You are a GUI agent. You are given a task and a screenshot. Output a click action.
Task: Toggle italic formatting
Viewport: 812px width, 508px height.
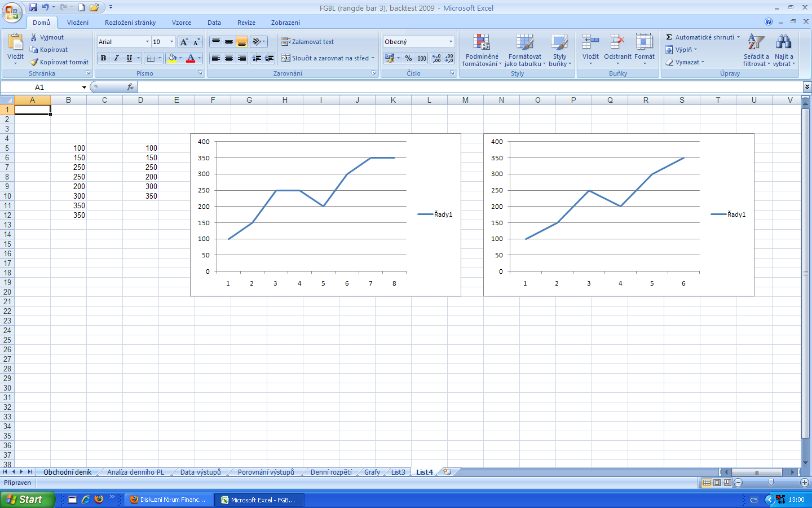point(116,58)
